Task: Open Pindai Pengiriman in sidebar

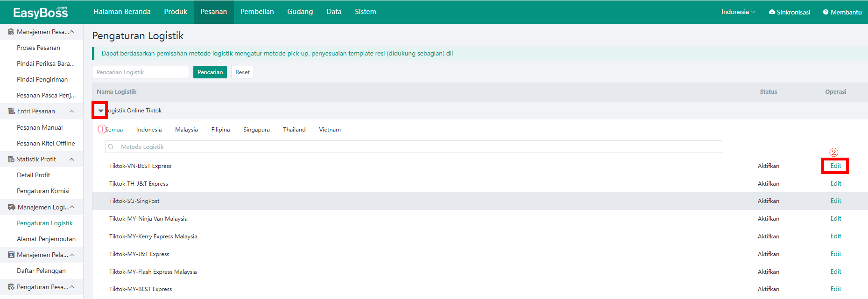Action: click(42, 79)
